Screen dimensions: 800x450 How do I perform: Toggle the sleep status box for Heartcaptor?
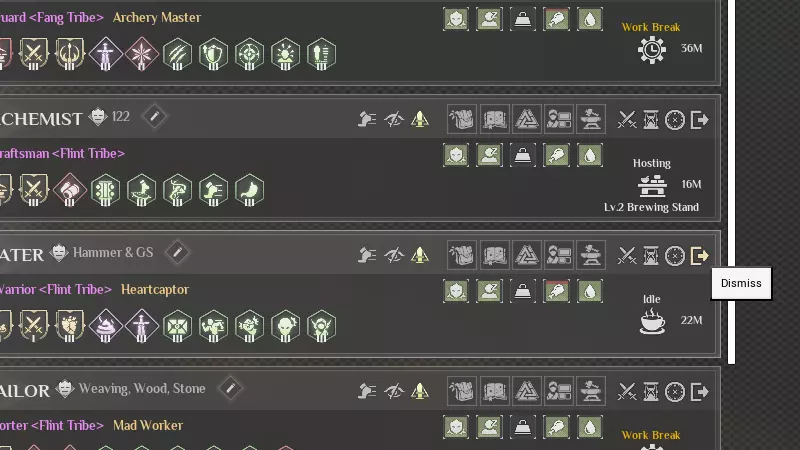489,291
